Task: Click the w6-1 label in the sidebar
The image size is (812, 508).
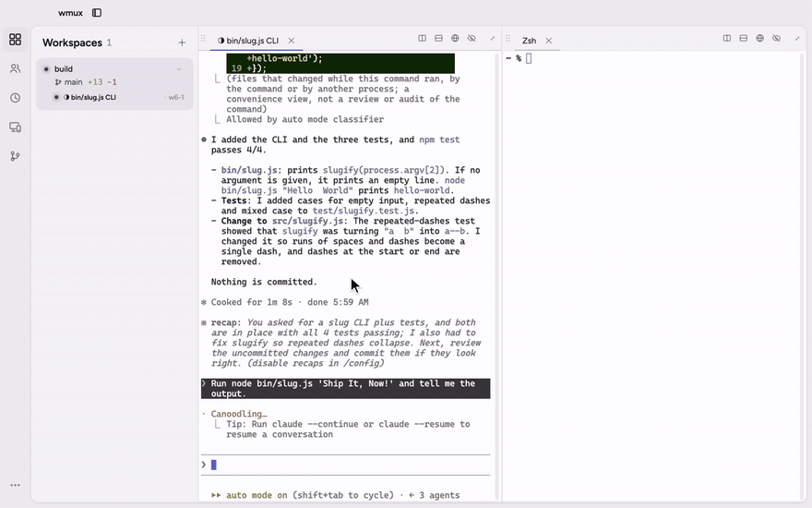Action: pos(176,97)
